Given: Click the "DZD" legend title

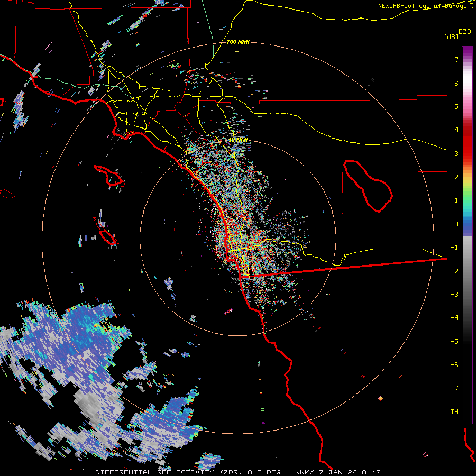Looking at the screenshot, I should (464, 32).
